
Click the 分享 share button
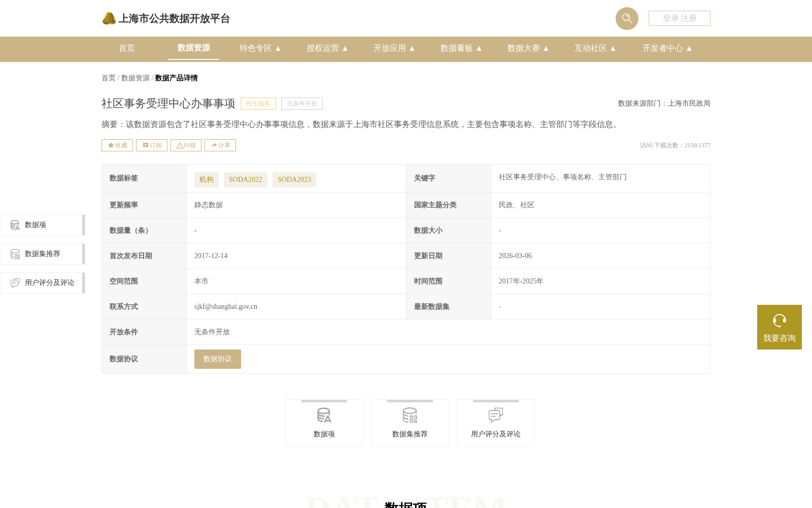(220, 145)
